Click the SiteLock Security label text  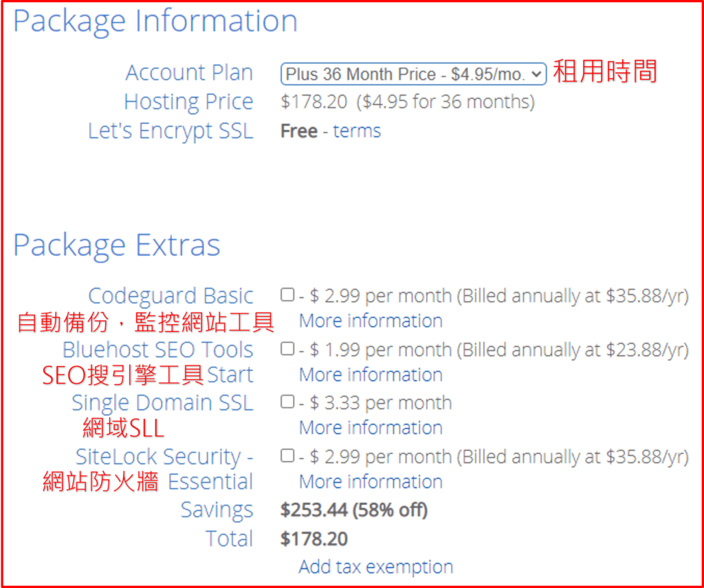point(164,457)
